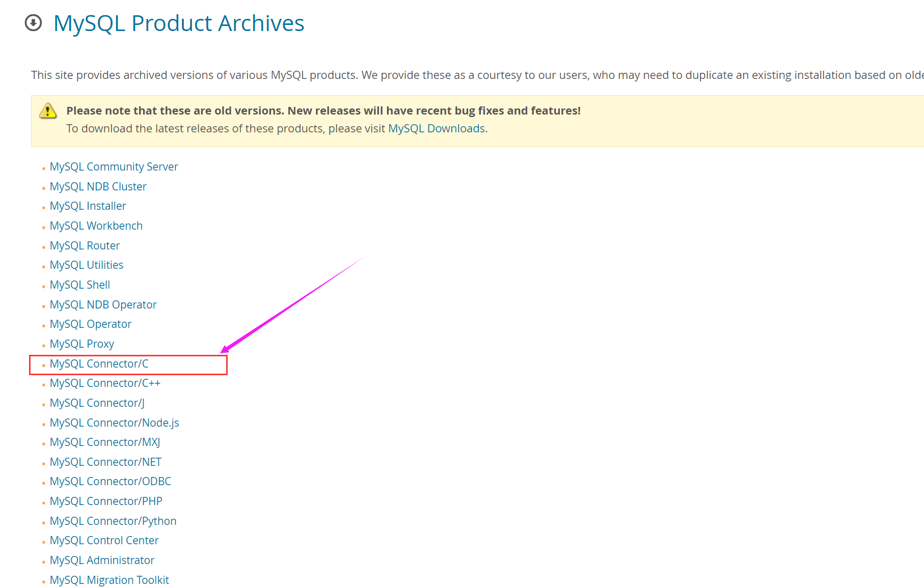This screenshot has width=924, height=588.
Task: Open the MySQL Connector/C link
Action: (x=99, y=363)
